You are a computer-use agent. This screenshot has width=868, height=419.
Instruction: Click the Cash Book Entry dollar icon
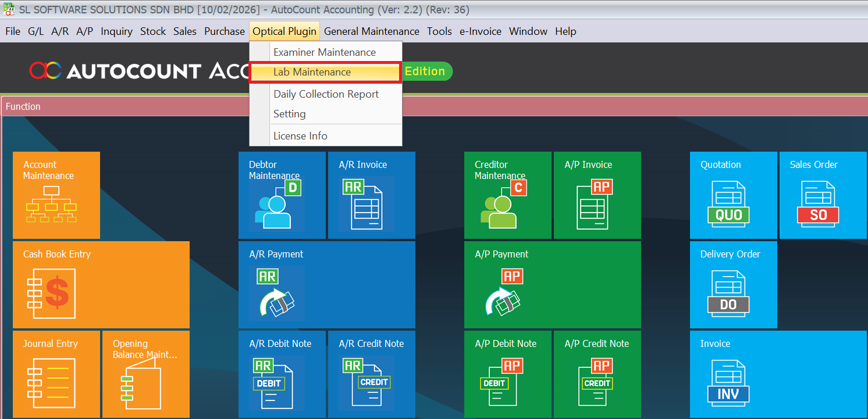coord(51,293)
